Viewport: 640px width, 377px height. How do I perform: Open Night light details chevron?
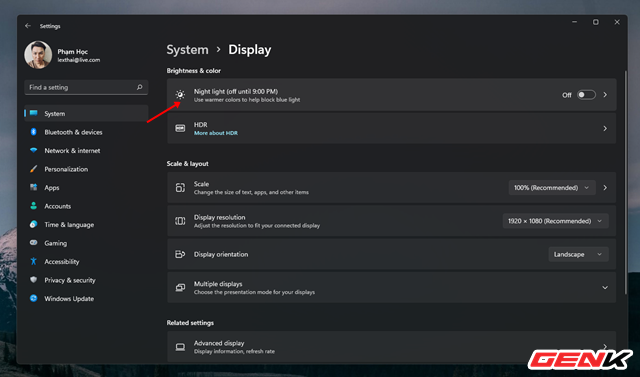click(x=605, y=95)
